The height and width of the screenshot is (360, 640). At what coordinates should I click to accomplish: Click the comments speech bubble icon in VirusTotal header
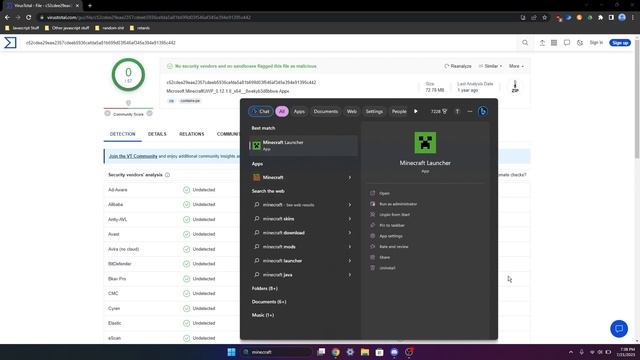(x=567, y=42)
